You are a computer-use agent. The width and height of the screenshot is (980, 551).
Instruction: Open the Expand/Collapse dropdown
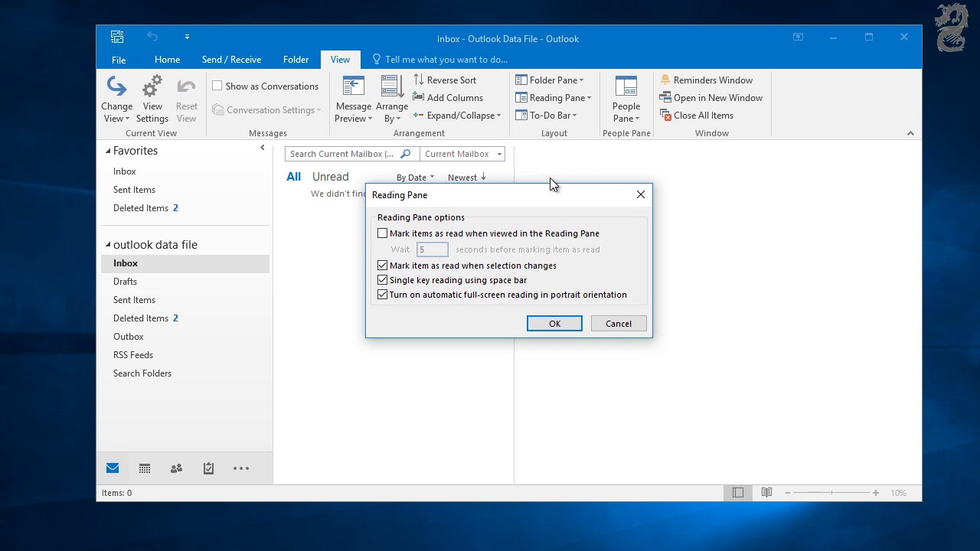(x=457, y=116)
